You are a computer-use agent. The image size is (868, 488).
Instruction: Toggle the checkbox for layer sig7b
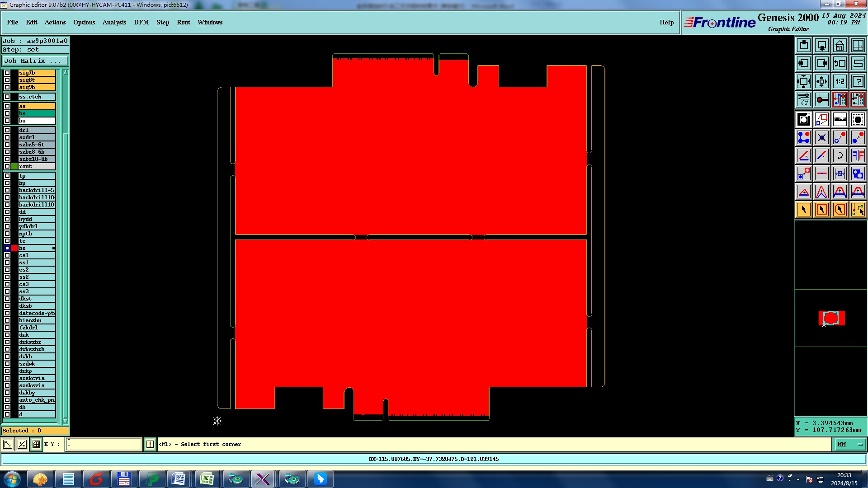(x=7, y=73)
